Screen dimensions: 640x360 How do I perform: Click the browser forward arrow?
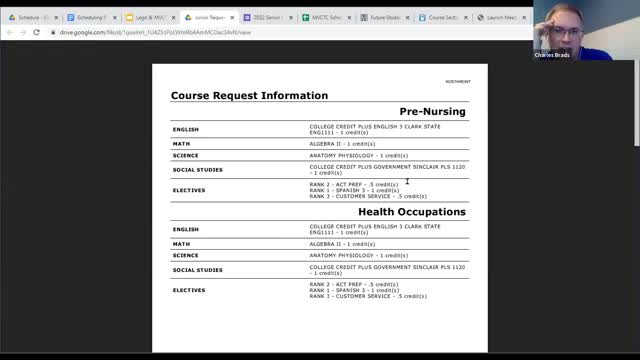pos(23,32)
